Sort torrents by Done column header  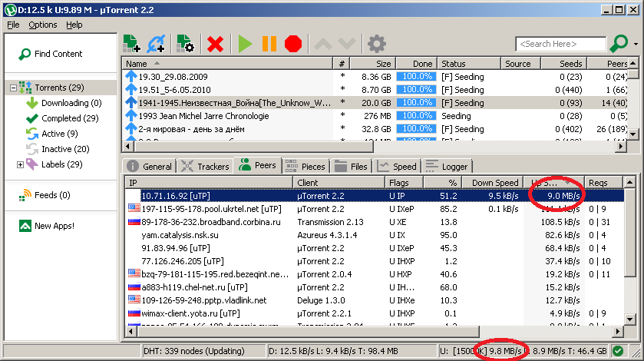point(416,64)
